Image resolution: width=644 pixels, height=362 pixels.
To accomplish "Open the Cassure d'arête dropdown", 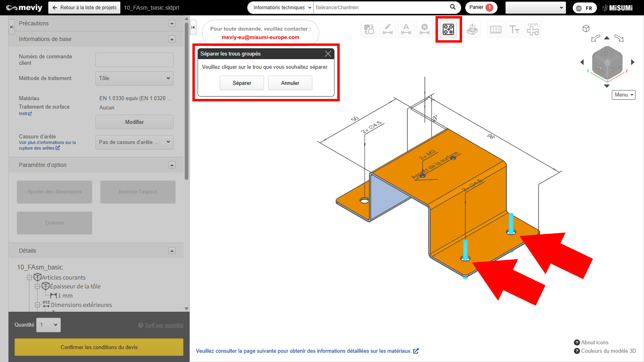I will pos(134,142).
